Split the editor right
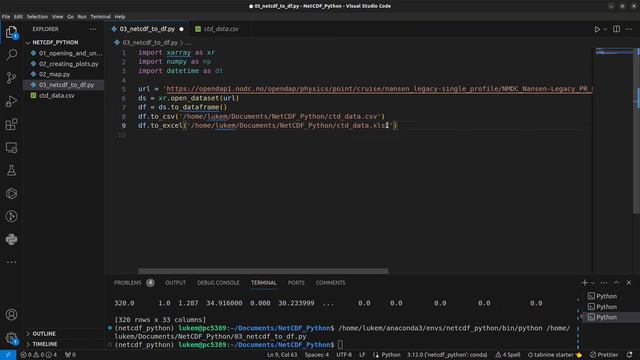Screen dimensions: 640x360 [x=616, y=29]
